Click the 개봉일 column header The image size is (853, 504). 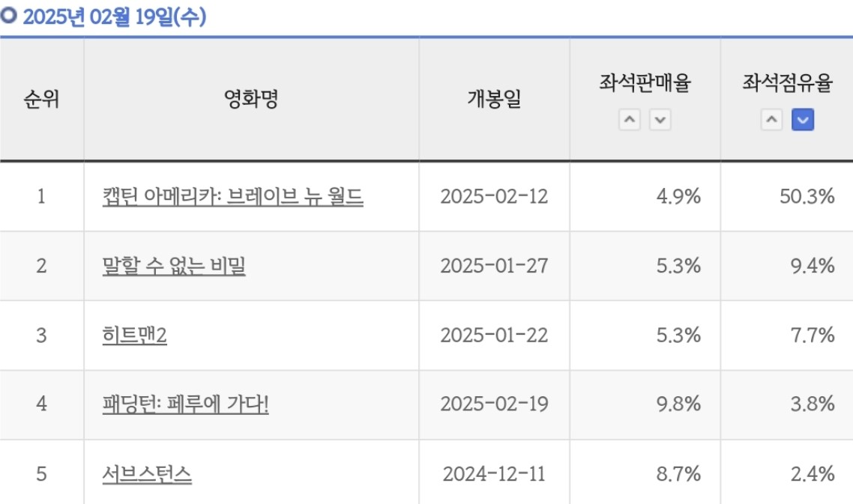click(x=494, y=99)
